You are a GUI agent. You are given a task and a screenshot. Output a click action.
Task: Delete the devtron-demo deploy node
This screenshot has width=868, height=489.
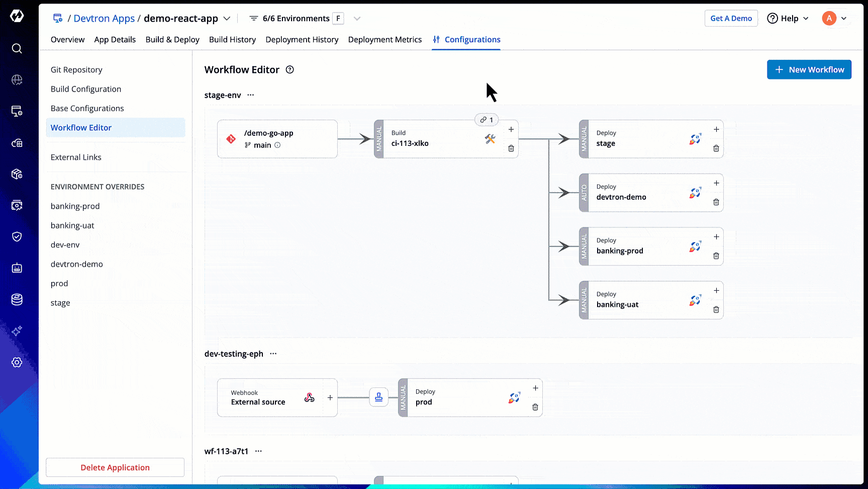point(716,202)
